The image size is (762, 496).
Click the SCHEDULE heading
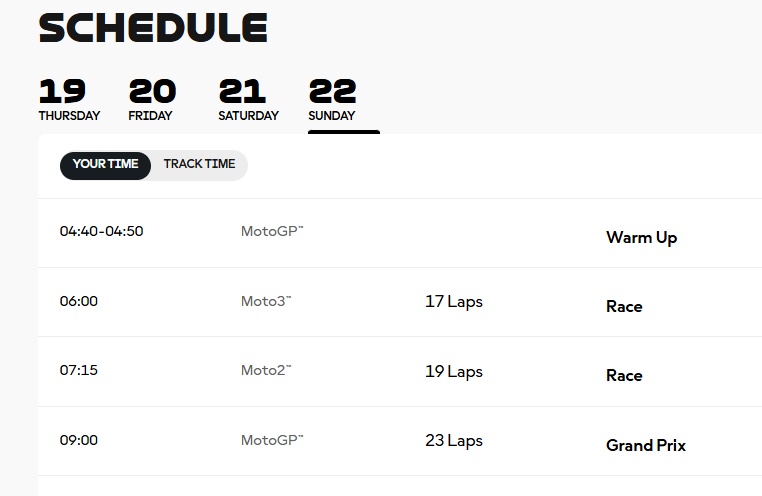click(153, 28)
